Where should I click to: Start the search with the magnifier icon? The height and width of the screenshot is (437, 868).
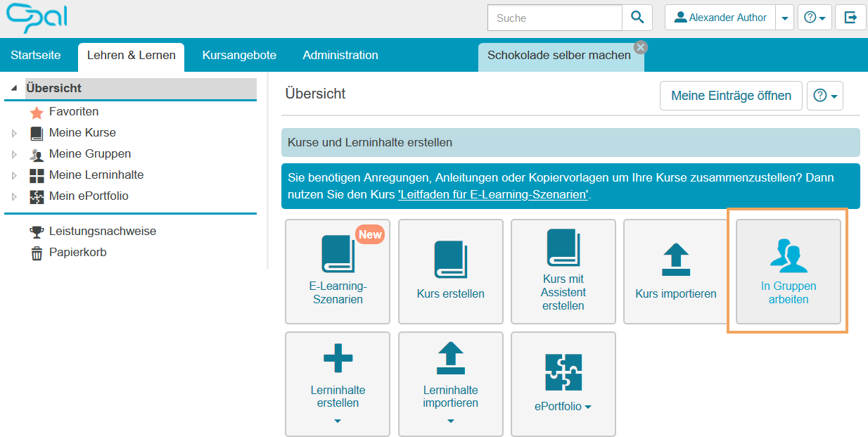tap(637, 18)
